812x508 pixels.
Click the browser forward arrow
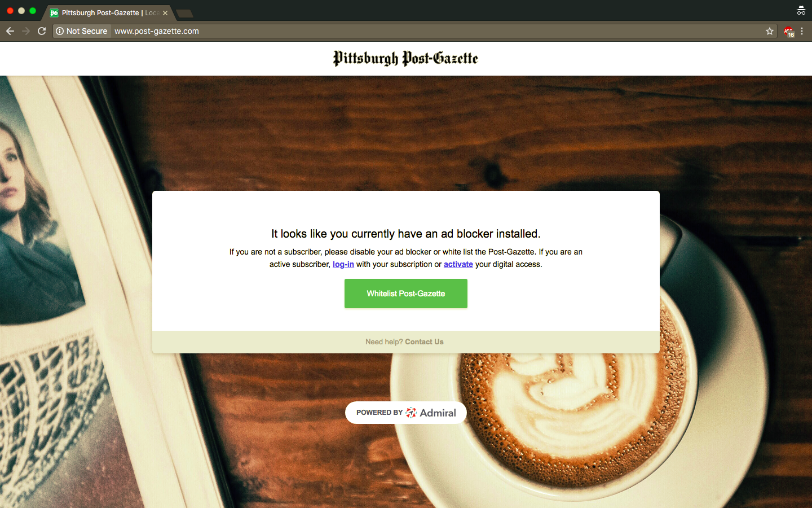point(26,31)
